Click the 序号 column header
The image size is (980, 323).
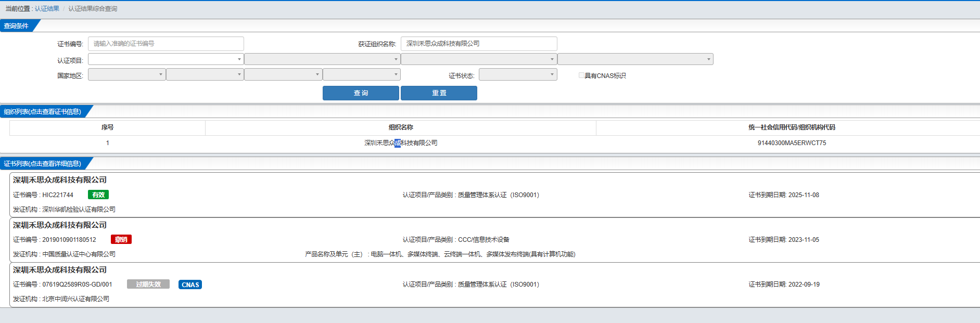tap(107, 127)
